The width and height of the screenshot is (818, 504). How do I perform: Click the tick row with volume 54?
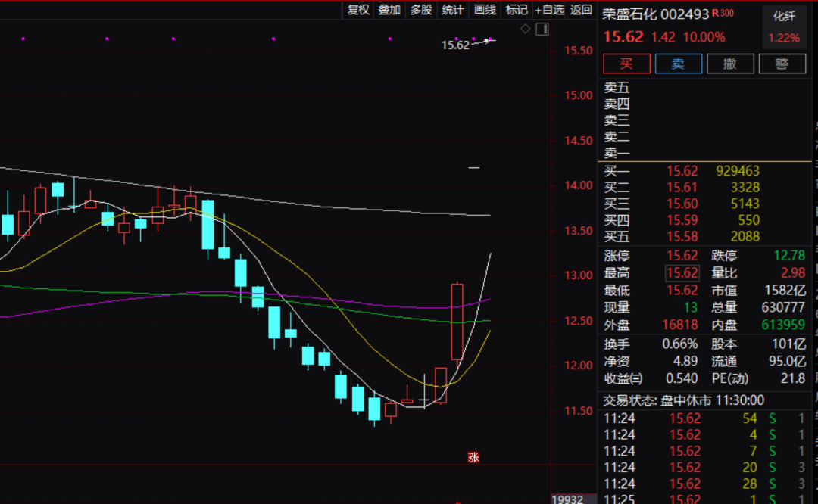[x=704, y=418]
